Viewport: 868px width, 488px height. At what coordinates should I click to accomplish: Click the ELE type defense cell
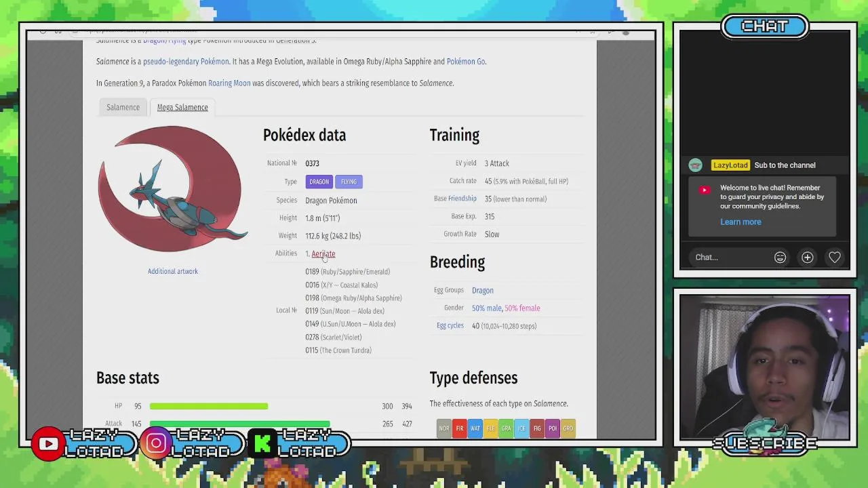click(490, 428)
